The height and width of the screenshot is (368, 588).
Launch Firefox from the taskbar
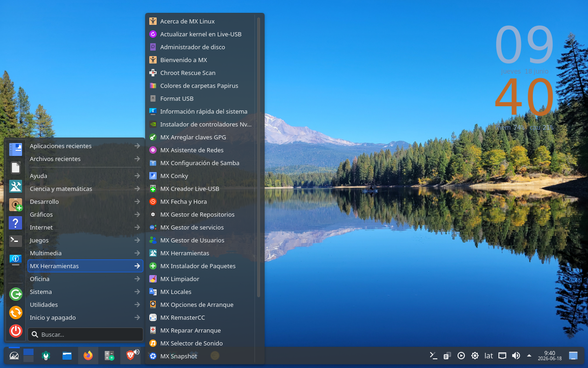(88, 356)
